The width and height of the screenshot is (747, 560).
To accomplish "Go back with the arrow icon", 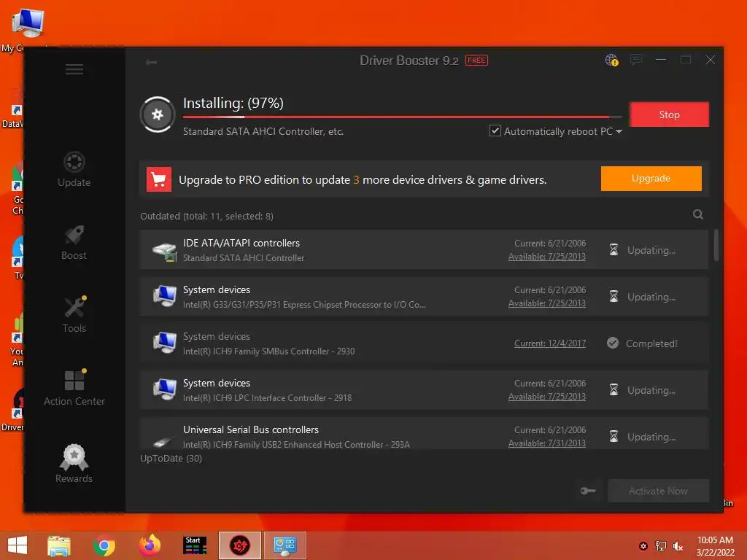I will (151, 63).
